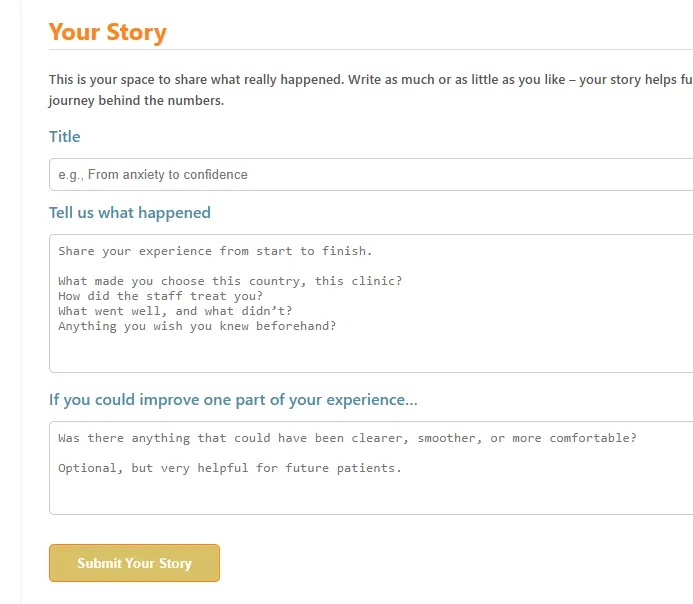Click 'If you could improve one part' label
Screen dimensions: 693x604
pyautogui.click(x=233, y=400)
